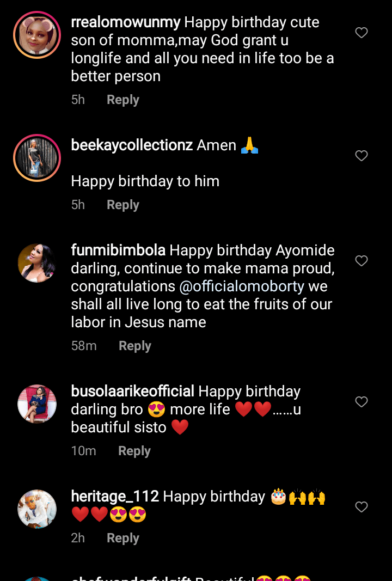Tap heart on busolaarikeofficial's comment
The height and width of the screenshot is (581, 392).
[x=362, y=402]
